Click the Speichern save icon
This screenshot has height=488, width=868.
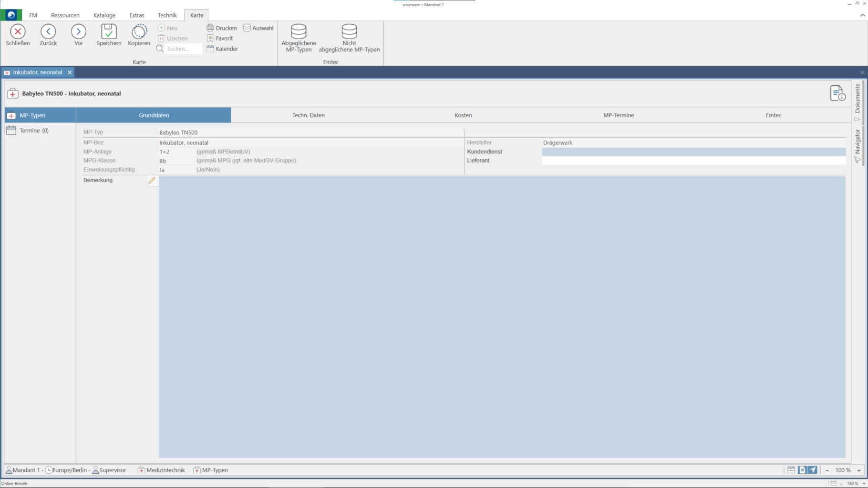pyautogui.click(x=109, y=32)
